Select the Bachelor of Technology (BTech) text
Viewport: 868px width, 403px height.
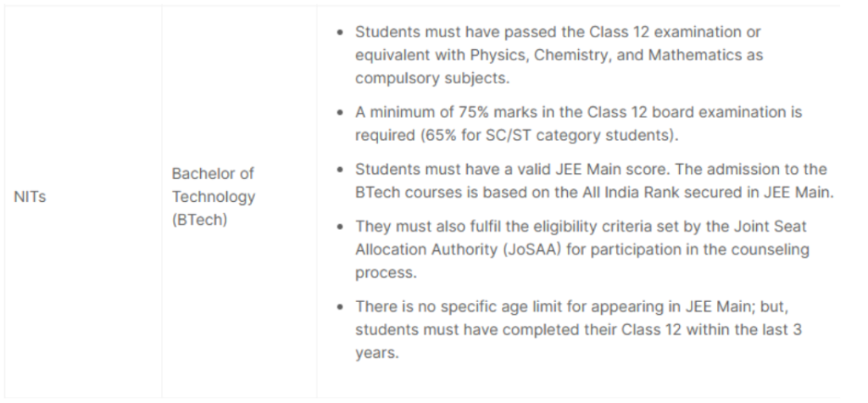pos(213,197)
